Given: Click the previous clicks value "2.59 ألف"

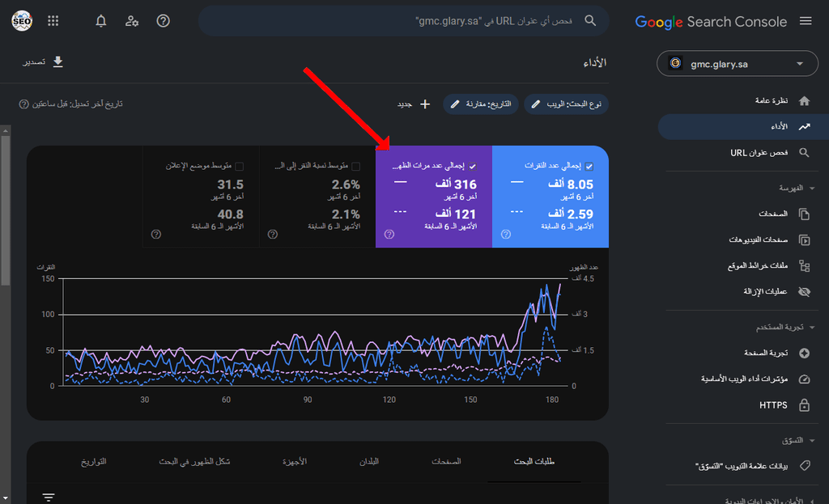Looking at the screenshot, I should [571, 214].
